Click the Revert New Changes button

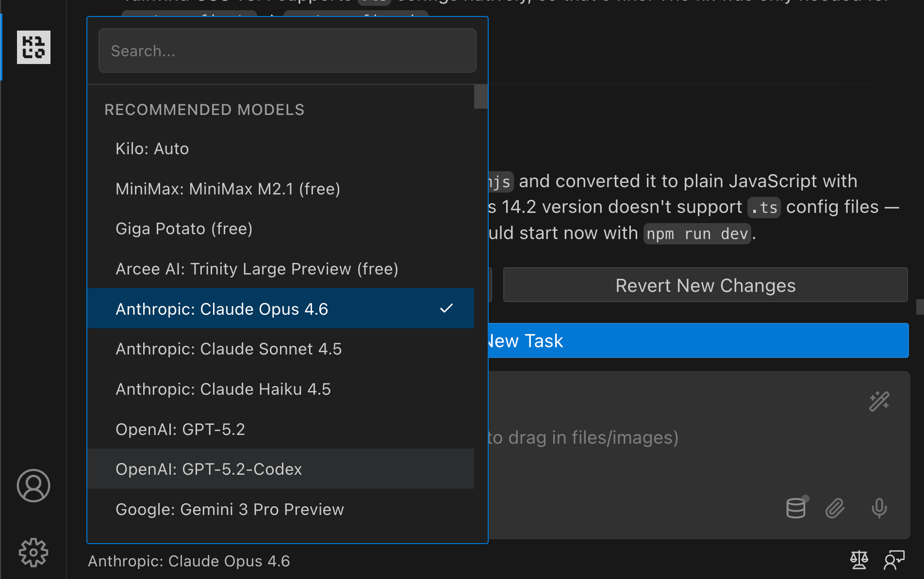(705, 285)
